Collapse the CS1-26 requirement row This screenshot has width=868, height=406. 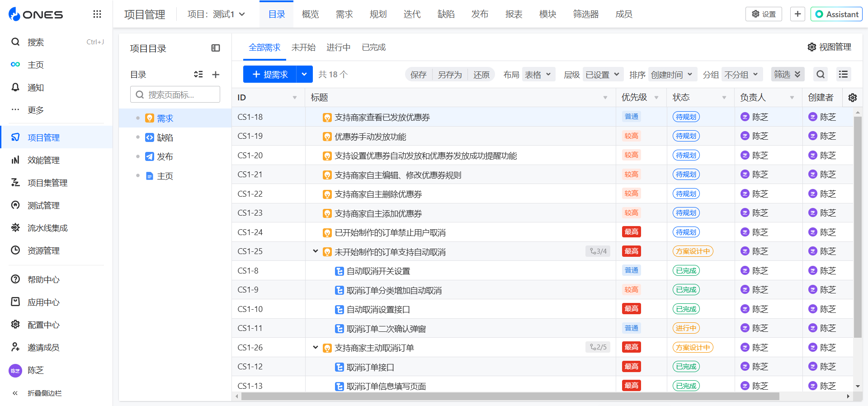[316, 348]
